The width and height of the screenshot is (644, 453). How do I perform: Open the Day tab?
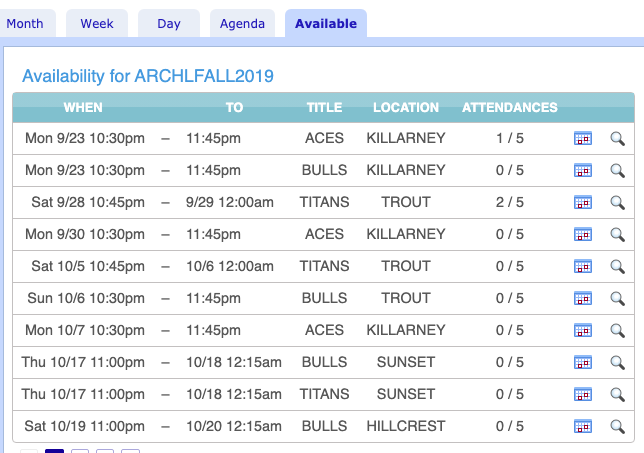[169, 24]
